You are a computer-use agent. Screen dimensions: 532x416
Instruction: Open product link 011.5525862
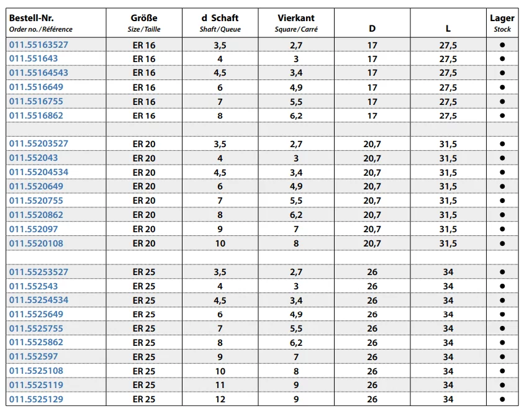click(x=36, y=342)
